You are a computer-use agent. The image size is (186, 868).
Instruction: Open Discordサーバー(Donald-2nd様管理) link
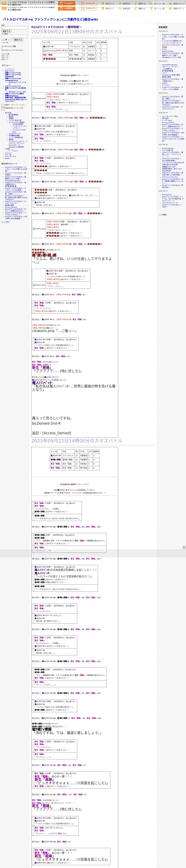point(16,146)
